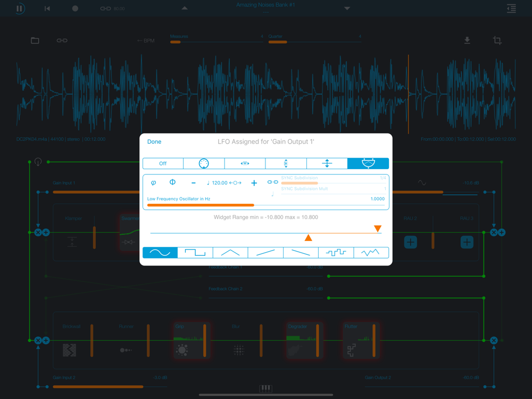532x399 pixels.
Task: Click the widget range maximum triangle handle
Action: click(x=378, y=229)
